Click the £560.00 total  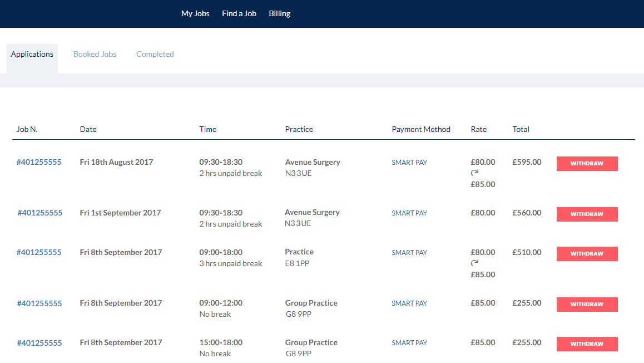[x=527, y=213]
